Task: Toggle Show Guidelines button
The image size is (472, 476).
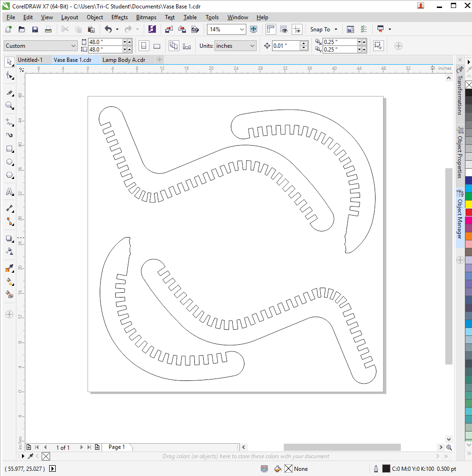Action: (297, 30)
